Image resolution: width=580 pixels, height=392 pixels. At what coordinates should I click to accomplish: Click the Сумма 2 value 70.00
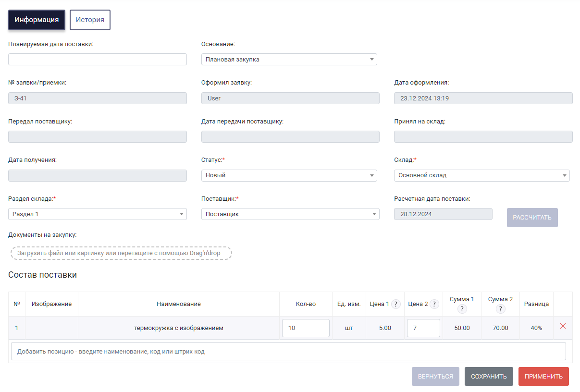(500, 328)
